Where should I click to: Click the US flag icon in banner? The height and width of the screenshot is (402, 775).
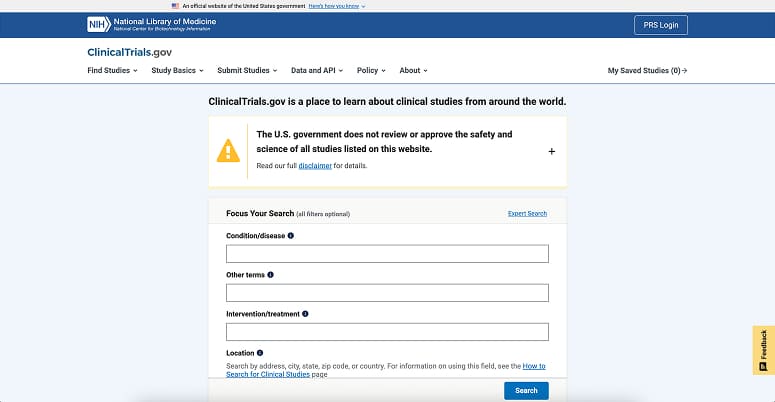(175, 6)
